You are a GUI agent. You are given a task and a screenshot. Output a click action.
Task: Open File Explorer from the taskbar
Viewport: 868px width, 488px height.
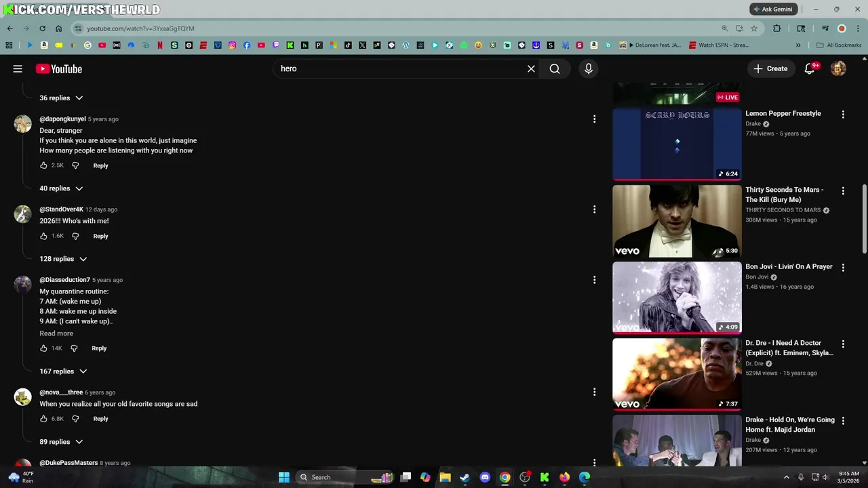click(445, 477)
